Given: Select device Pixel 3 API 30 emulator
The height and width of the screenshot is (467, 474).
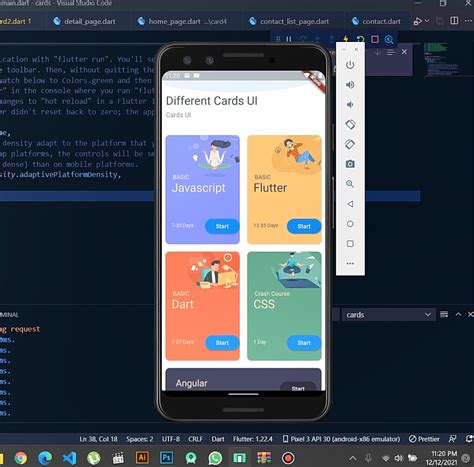Looking at the screenshot, I should pos(341,439).
